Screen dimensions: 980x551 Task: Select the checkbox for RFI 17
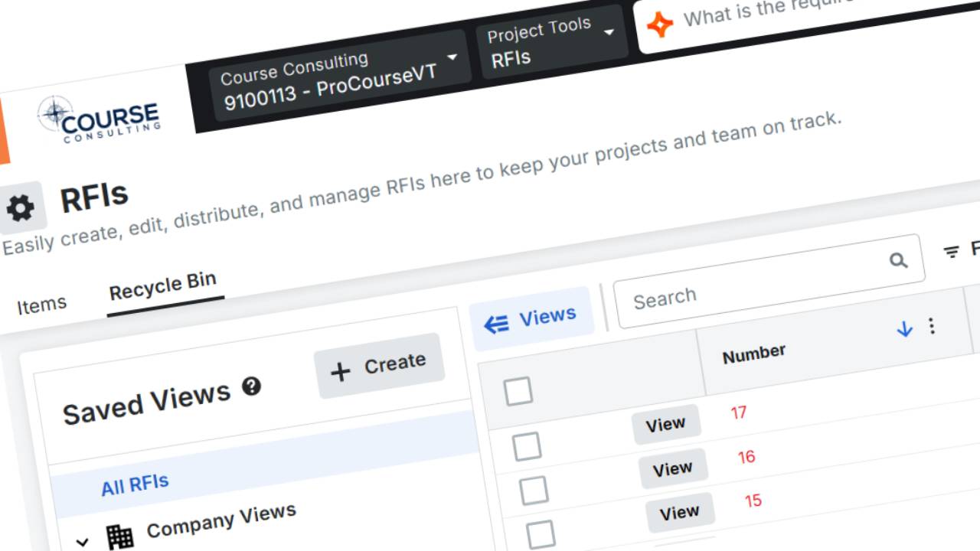click(x=527, y=446)
